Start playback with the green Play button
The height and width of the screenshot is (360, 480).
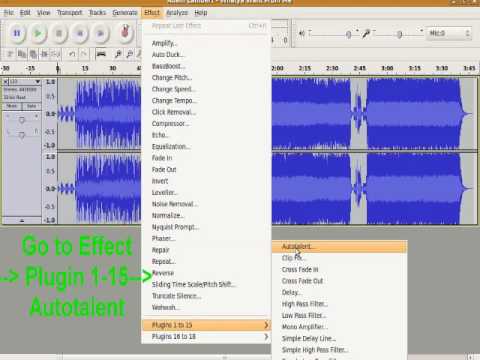pos(38,33)
